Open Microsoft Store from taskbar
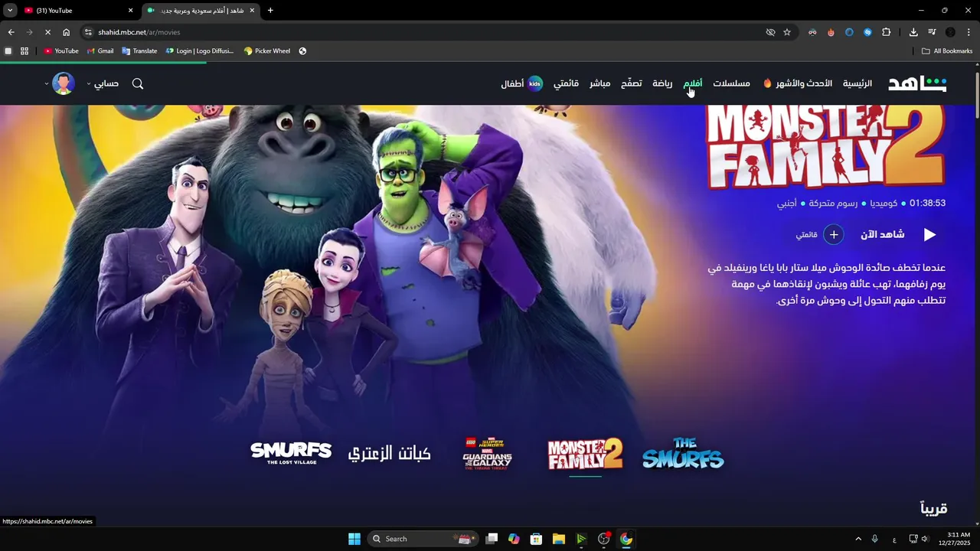Viewport: 980px width, 551px height. click(536, 539)
